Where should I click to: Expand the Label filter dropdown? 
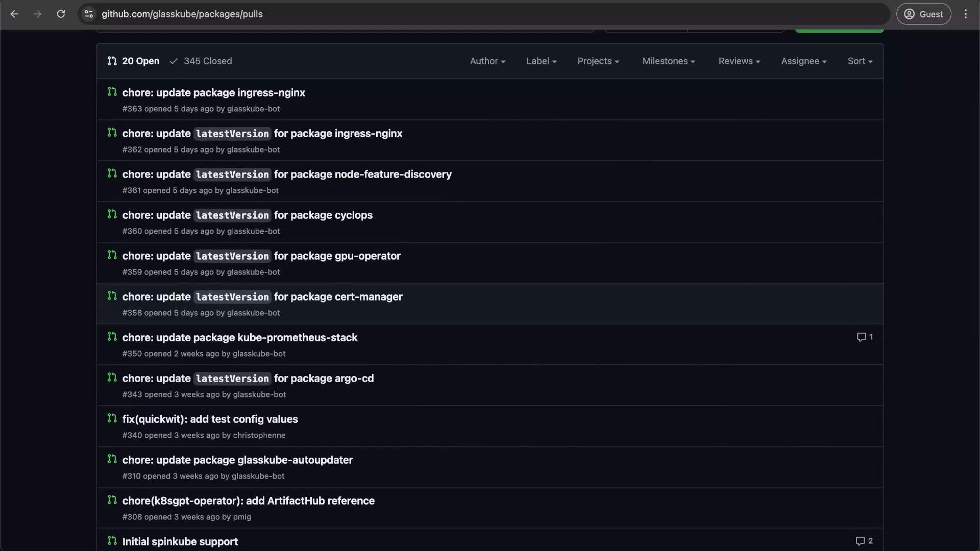tap(542, 61)
